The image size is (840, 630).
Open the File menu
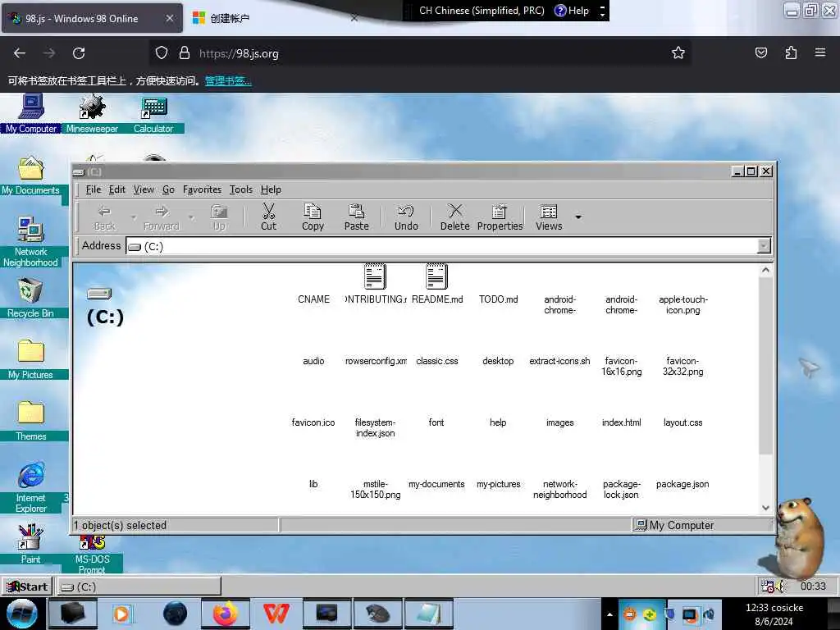point(94,189)
